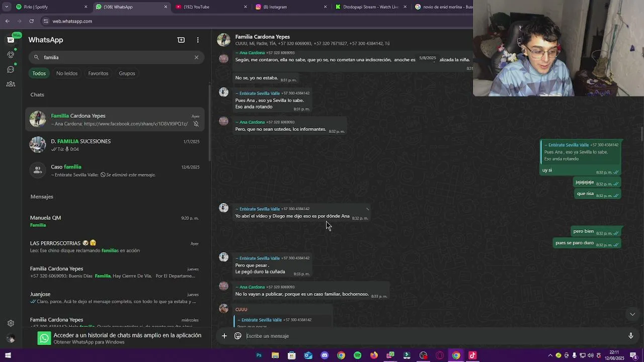Select the No leídos filter

(x=67, y=73)
